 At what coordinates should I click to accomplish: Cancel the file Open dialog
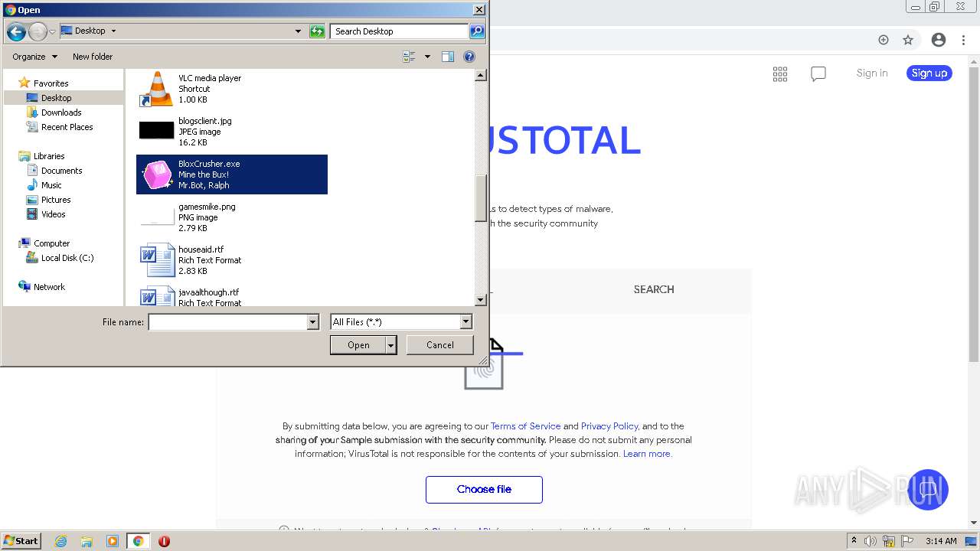(x=439, y=345)
